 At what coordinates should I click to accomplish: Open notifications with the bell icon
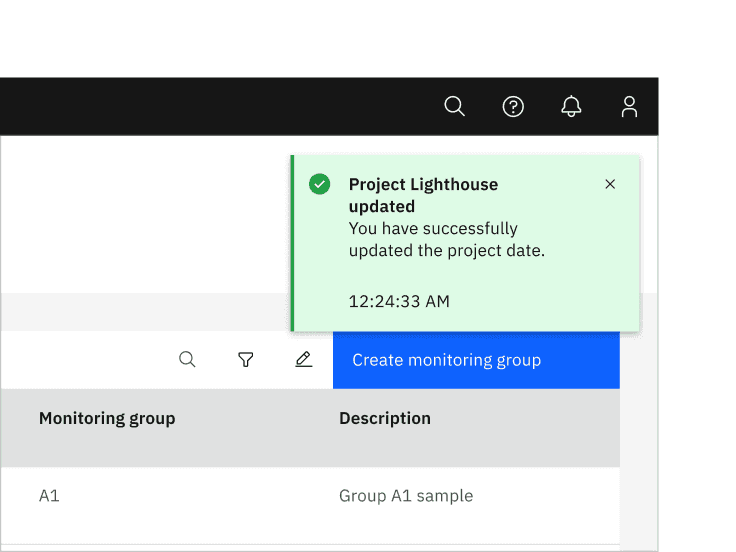[x=571, y=106]
